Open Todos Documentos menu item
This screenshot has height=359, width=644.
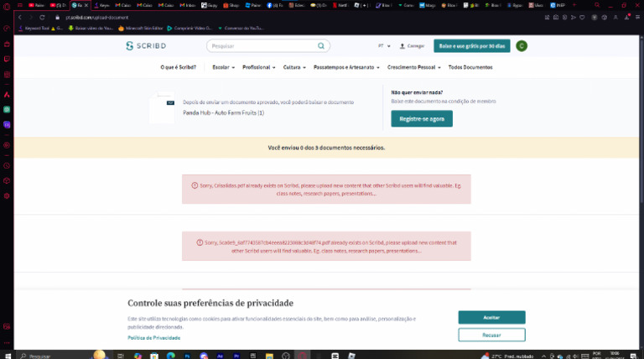470,67
